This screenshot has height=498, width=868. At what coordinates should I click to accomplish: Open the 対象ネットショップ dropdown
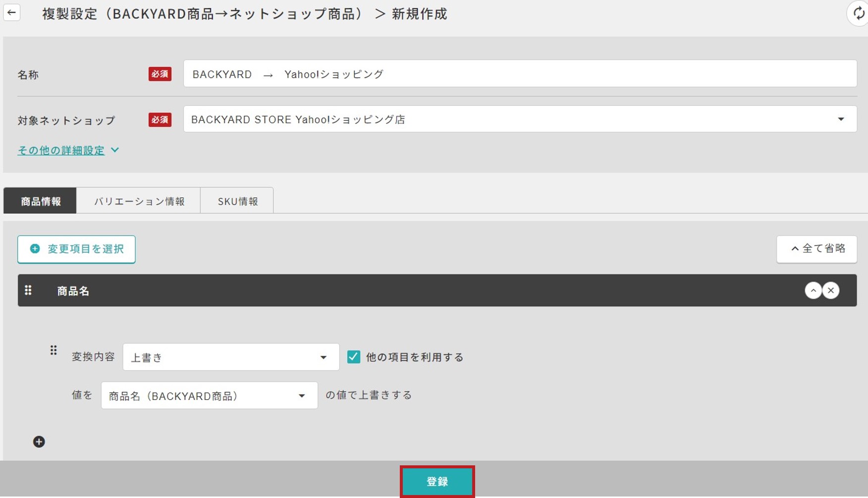tap(520, 119)
